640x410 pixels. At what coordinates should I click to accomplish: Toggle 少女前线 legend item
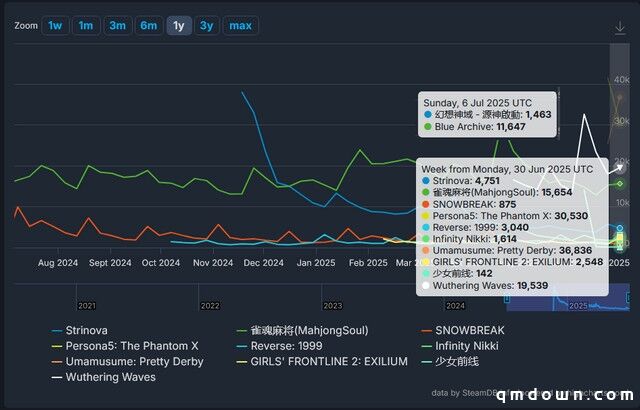pyautogui.click(x=450, y=361)
